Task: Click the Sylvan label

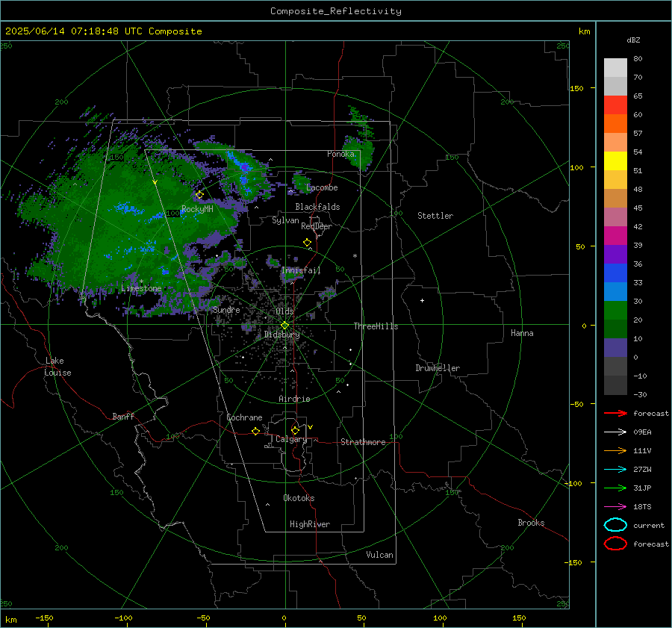Action: pyautogui.click(x=285, y=220)
